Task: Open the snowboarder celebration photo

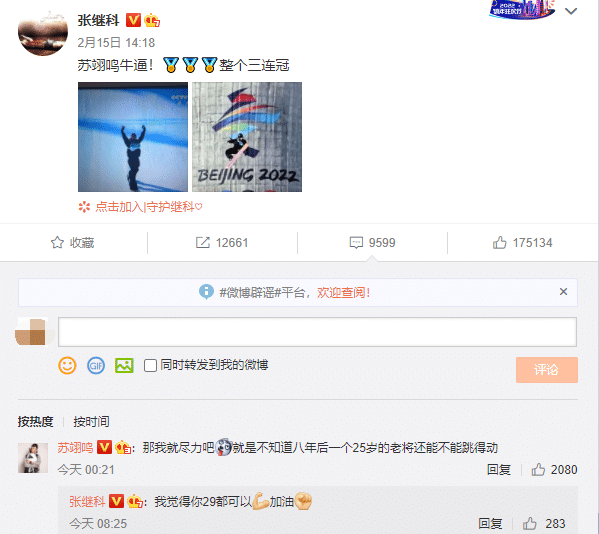Action: tap(133, 137)
